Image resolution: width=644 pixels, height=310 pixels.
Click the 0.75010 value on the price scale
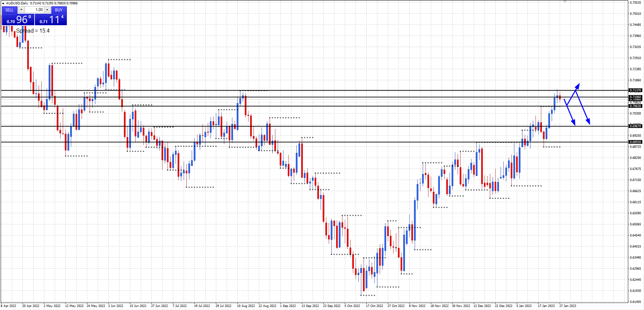click(x=635, y=14)
